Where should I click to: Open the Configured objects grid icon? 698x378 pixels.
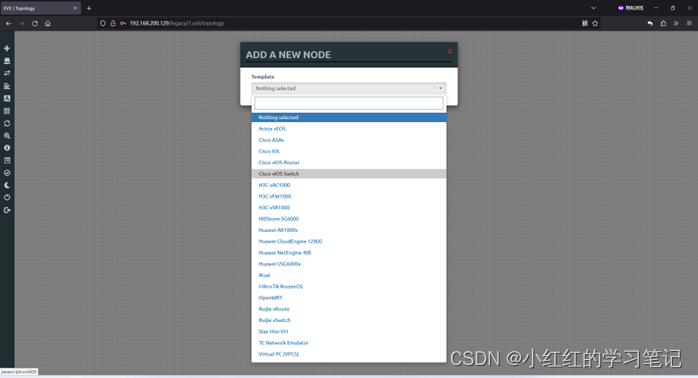pos(7,111)
